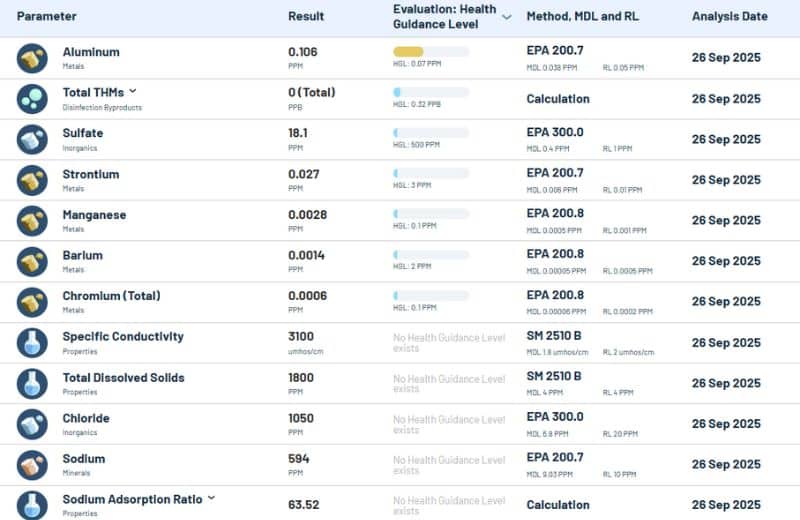Sort by the Result column header

point(306,17)
